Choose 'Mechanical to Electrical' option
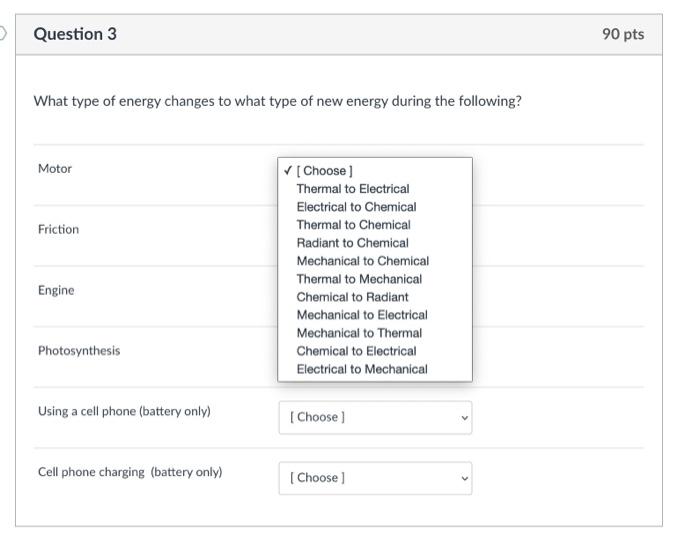 (x=362, y=315)
